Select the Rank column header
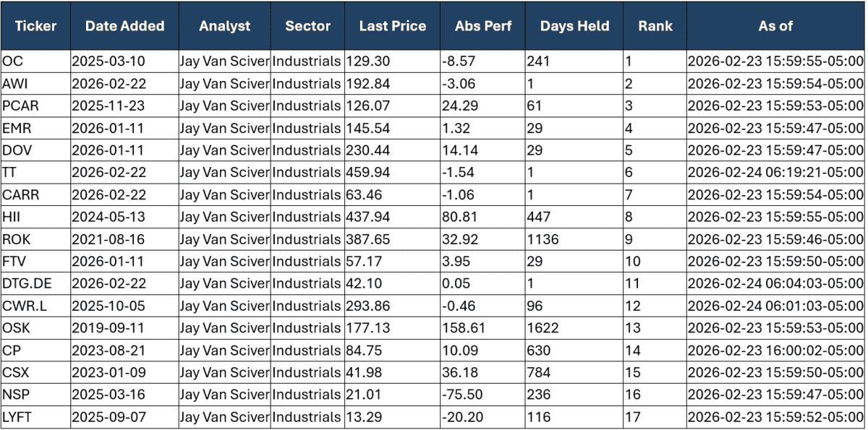The width and height of the screenshot is (868, 430). (x=655, y=25)
